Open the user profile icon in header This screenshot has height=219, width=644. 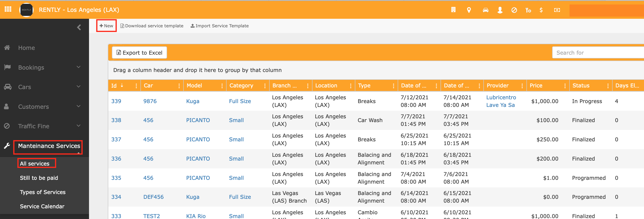500,10
